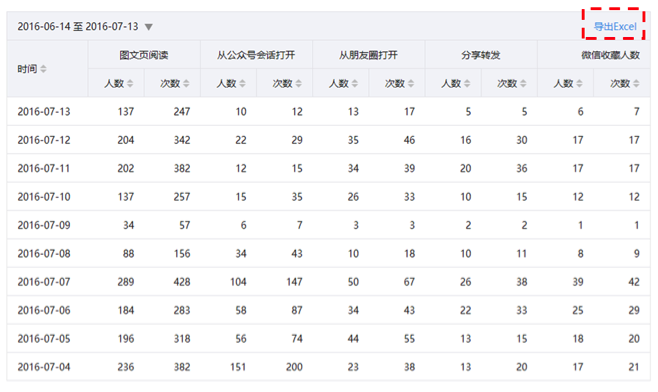658x392 pixels.
Task: Select the 2016-07-13 row date
Action: click(x=44, y=112)
